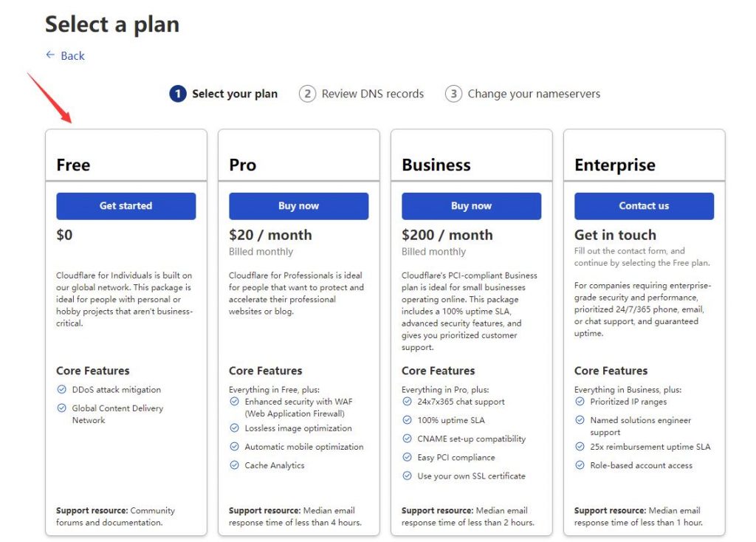Click Contact us on Enterprise plan

point(644,206)
